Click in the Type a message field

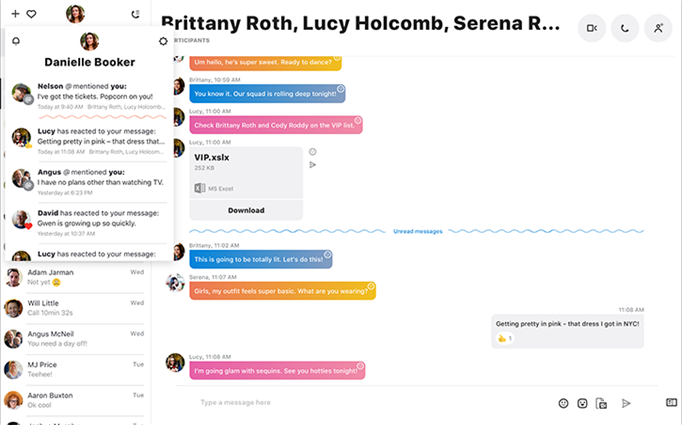pos(374,402)
